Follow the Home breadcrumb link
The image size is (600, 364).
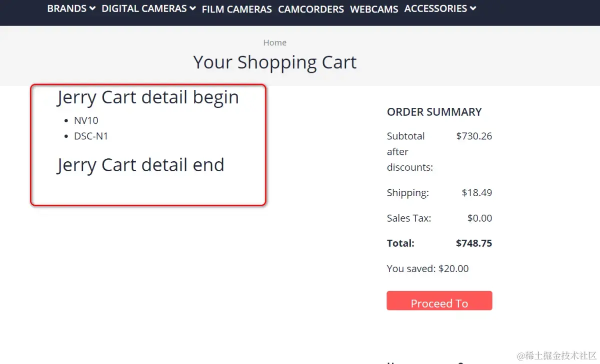pyautogui.click(x=275, y=43)
